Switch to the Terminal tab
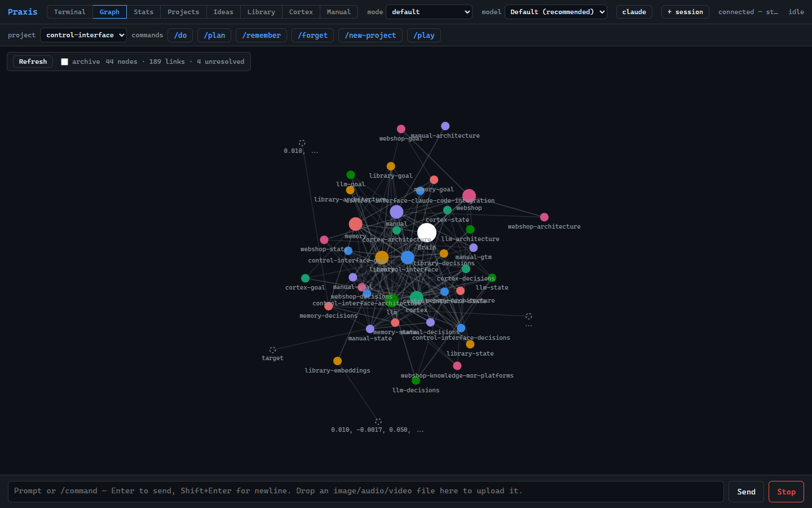Viewport: 812px width, 508px height. [70, 12]
